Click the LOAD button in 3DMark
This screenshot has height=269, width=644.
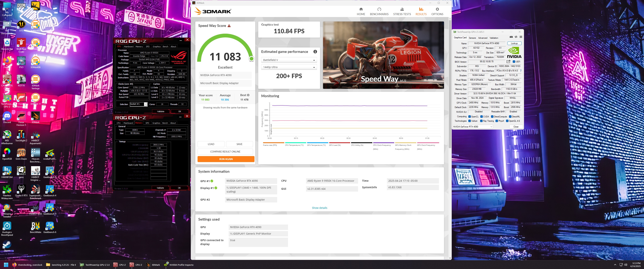coord(211,144)
